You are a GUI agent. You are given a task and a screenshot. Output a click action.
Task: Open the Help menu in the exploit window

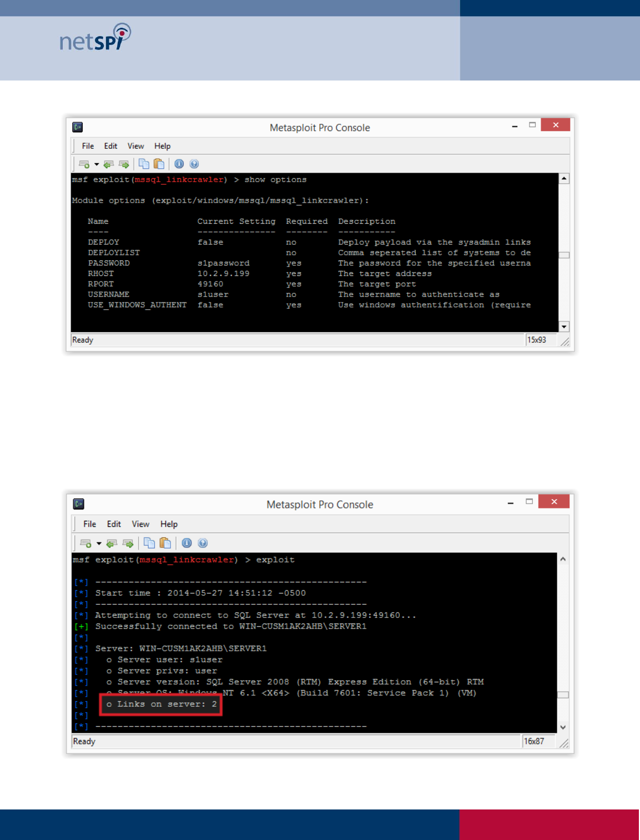tap(169, 524)
